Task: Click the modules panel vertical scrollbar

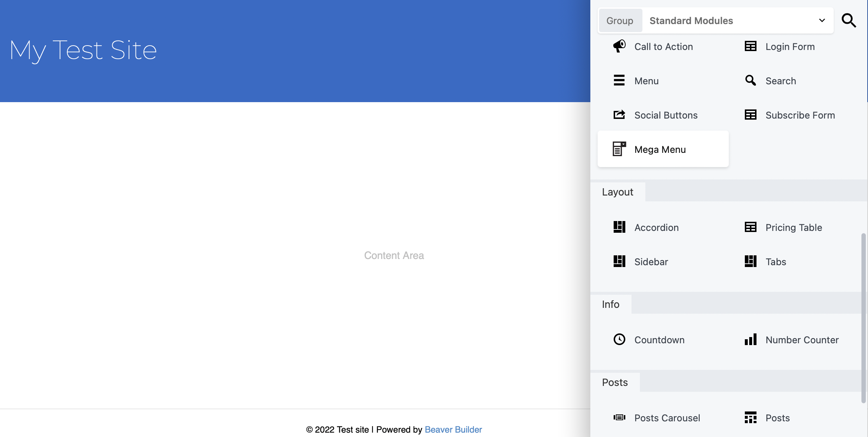Action: coord(863,317)
